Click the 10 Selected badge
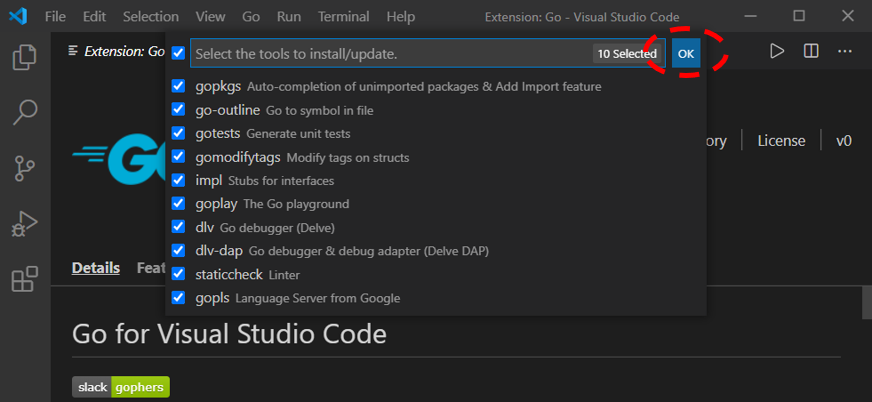Image resolution: width=872 pixels, height=402 pixels. coord(627,54)
